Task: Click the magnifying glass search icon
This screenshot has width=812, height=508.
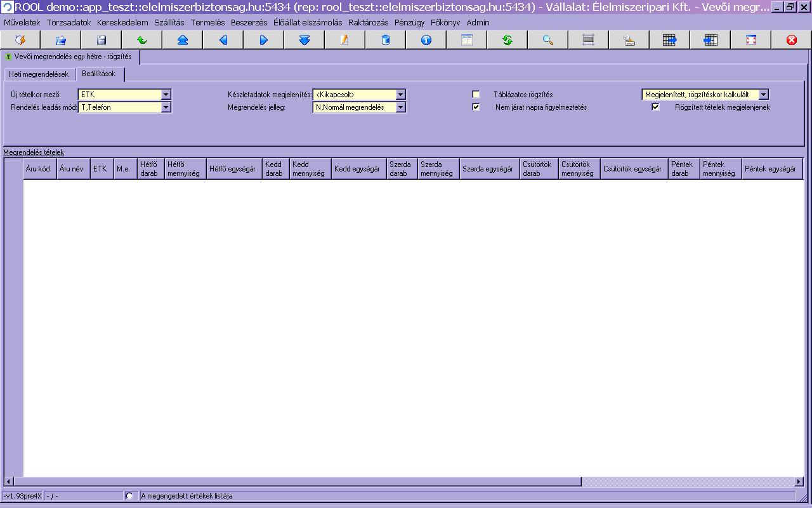Action: [x=548, y=40]
